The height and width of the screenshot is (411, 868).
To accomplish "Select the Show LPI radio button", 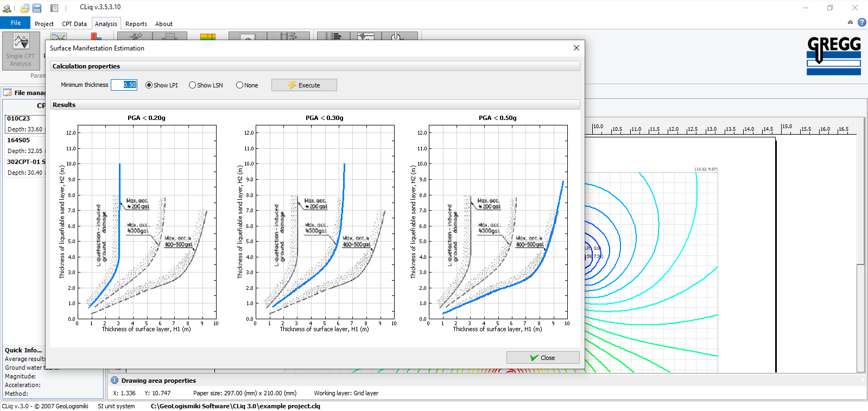I will pos(149,85).
